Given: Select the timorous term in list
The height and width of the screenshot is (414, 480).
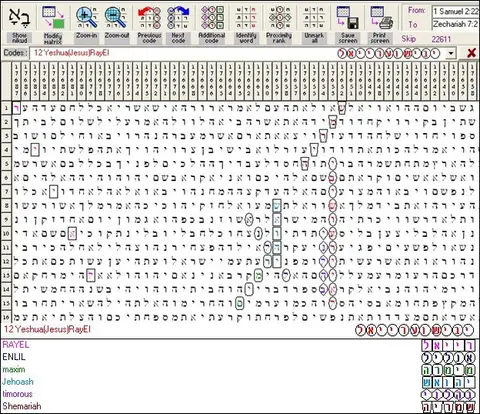Looking at the screenshot, I should point(17,394).
